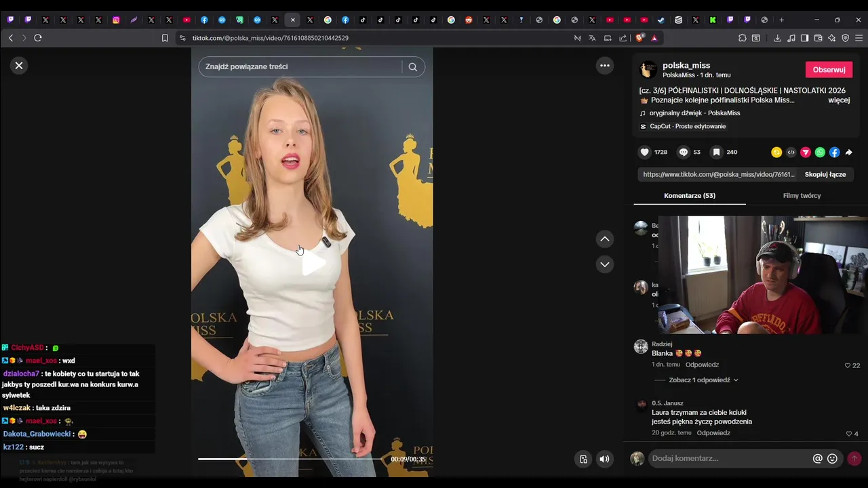Viewport: 868px width, 488px height.
Task: Expand 'Zobacz 1 odpowiedź' under Radziej's comment
Action: coord(703,380)
